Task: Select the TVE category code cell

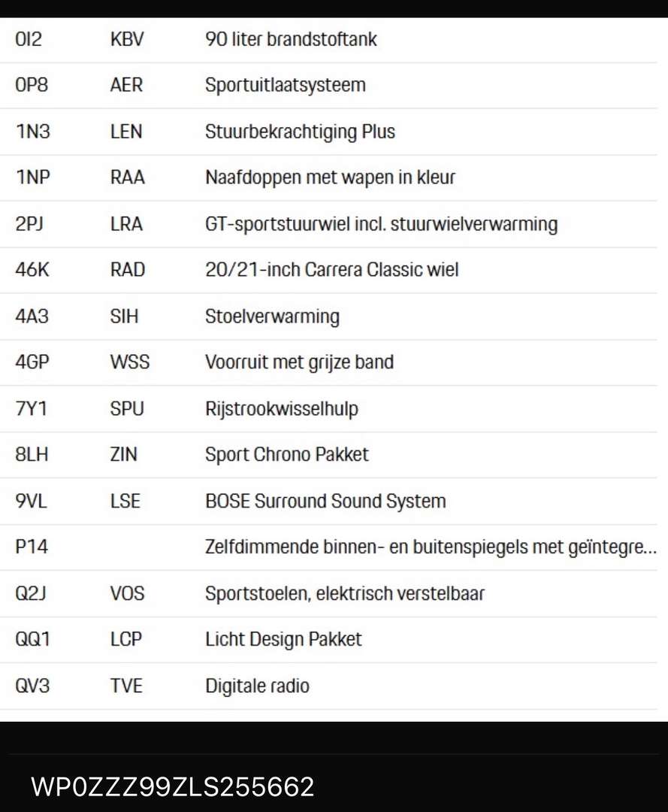Action: (125, 686)
